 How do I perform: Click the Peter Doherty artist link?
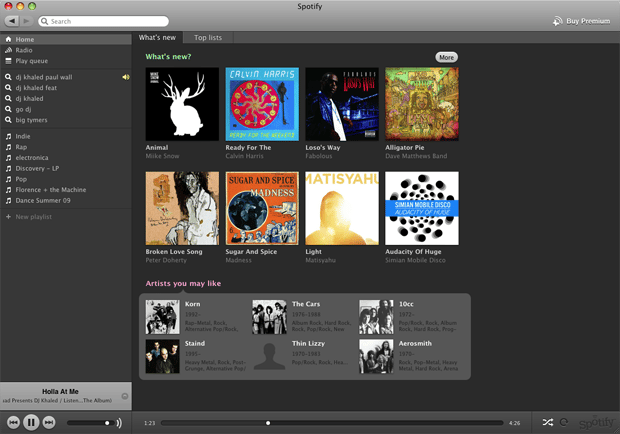click(166, 260)
